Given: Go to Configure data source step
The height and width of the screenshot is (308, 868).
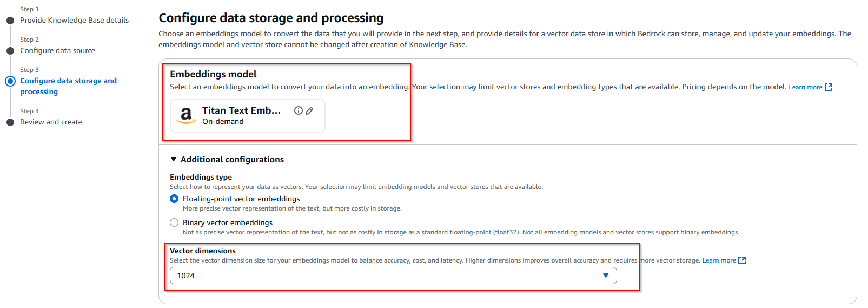Looking at the screenshot, I should pos(57,50).
